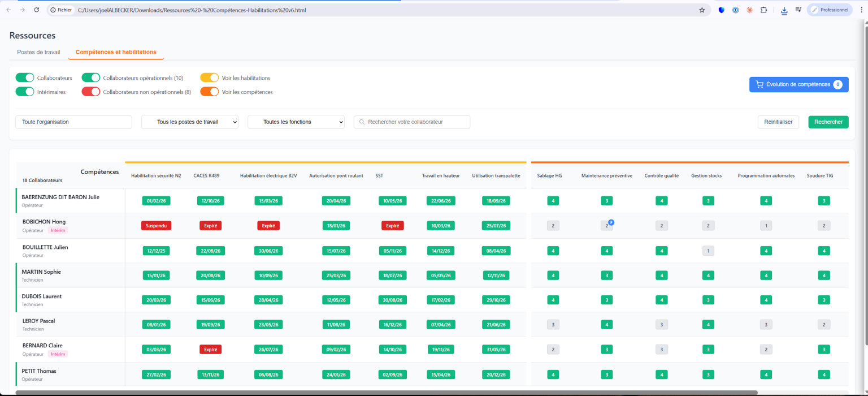
Task: Reload the page with the refresh icon
Action: (x=37, y=10)
